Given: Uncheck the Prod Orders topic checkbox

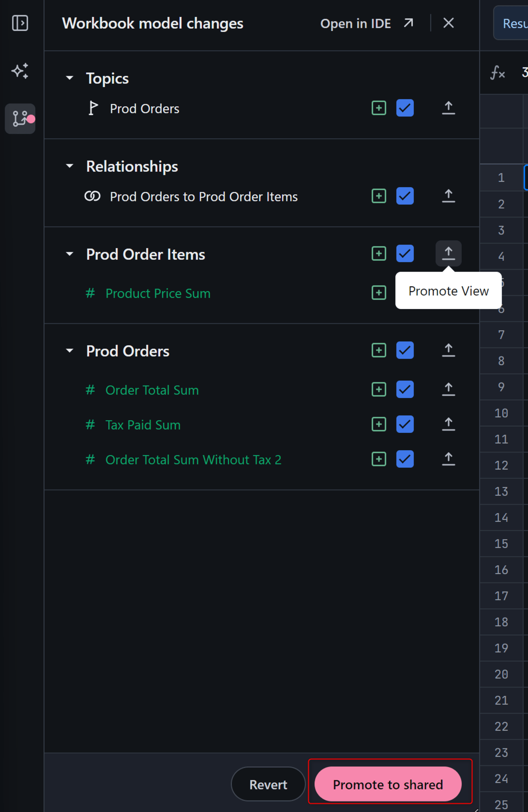Looking at the screenshot, I should (405, 108).
